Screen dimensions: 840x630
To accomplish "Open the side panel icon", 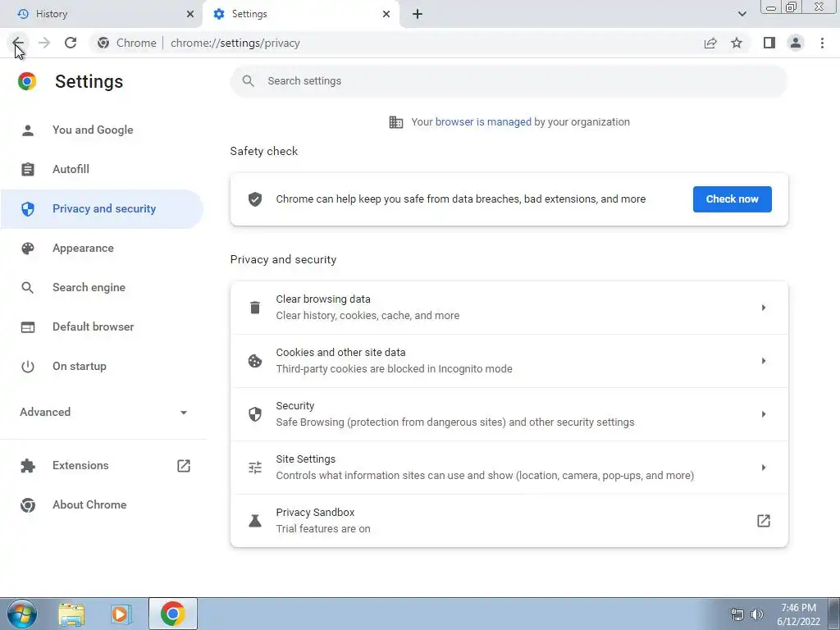I will (769, 43).
